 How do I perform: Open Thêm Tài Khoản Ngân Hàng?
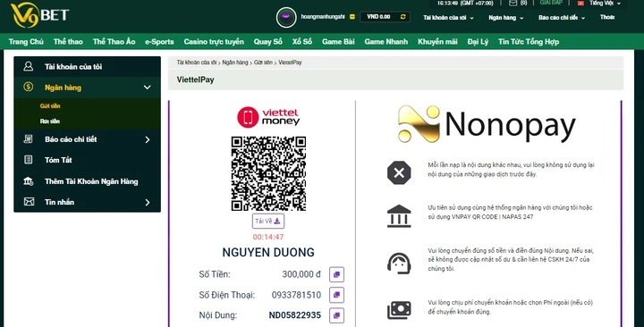tap(91, 181)
